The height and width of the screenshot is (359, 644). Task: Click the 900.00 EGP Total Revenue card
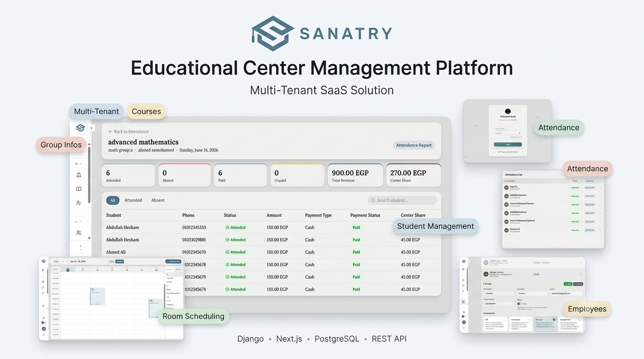coord(355,175)
